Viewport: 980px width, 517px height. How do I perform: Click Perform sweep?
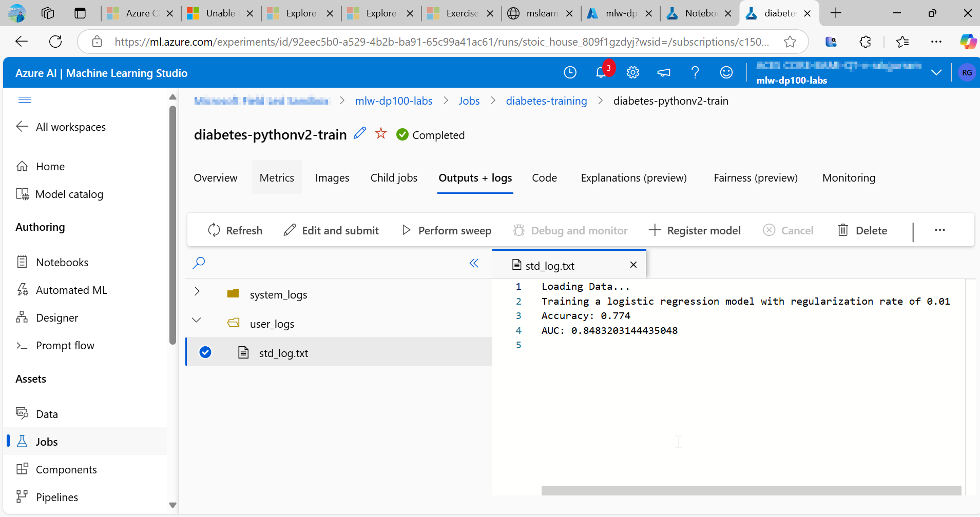coord(446,230)
